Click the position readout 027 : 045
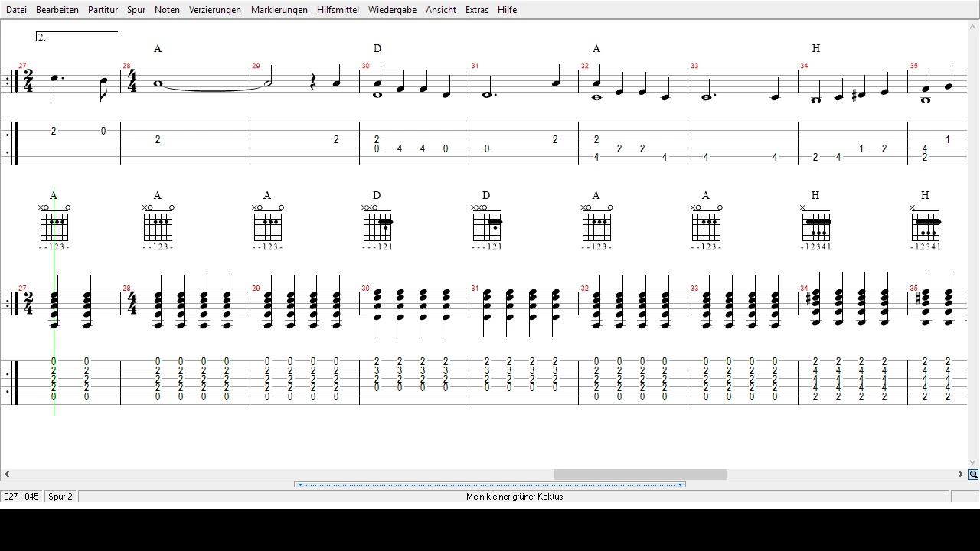Viewport: 980px width, 551px height. 21,497
